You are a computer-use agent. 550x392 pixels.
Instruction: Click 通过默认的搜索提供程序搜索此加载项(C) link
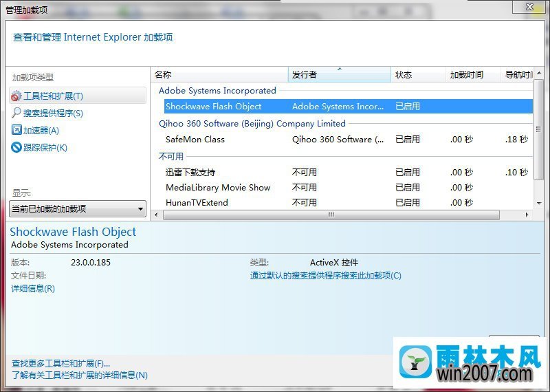click(325, 276)
